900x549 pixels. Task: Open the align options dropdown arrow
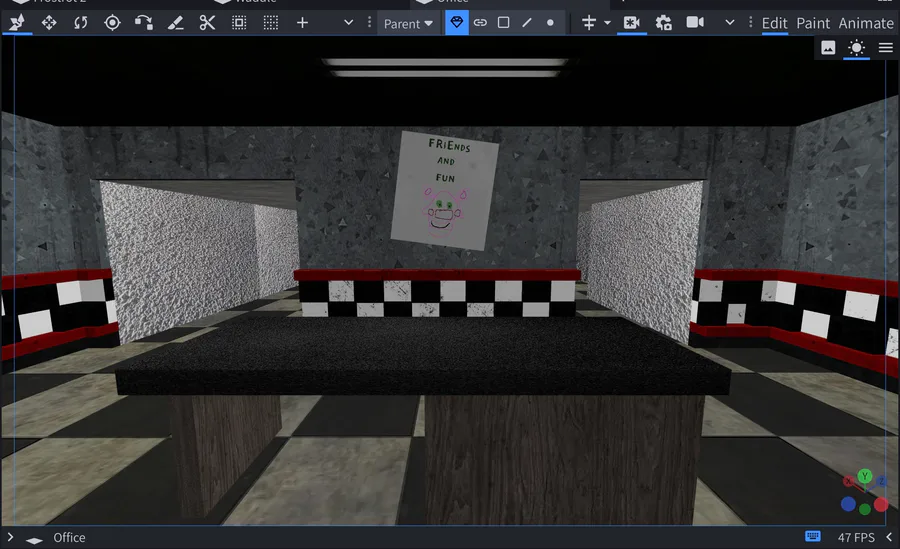(x=607, y=23)
